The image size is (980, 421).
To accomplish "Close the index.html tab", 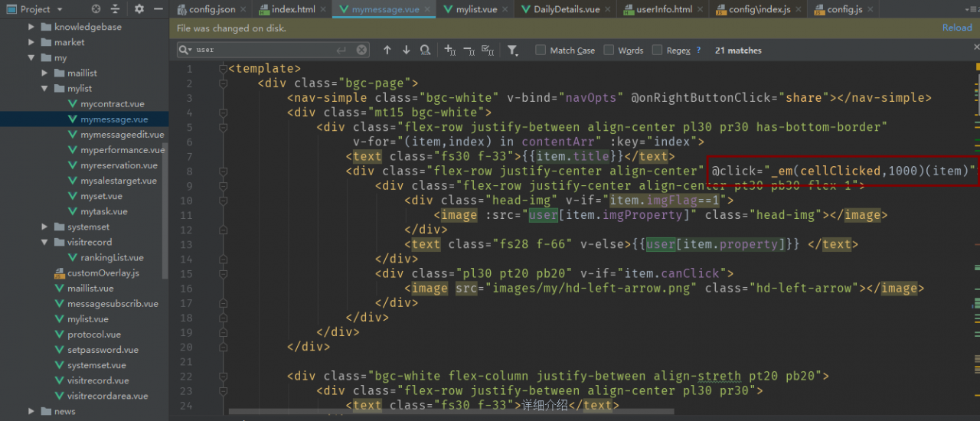I will (x=325, y=9).
